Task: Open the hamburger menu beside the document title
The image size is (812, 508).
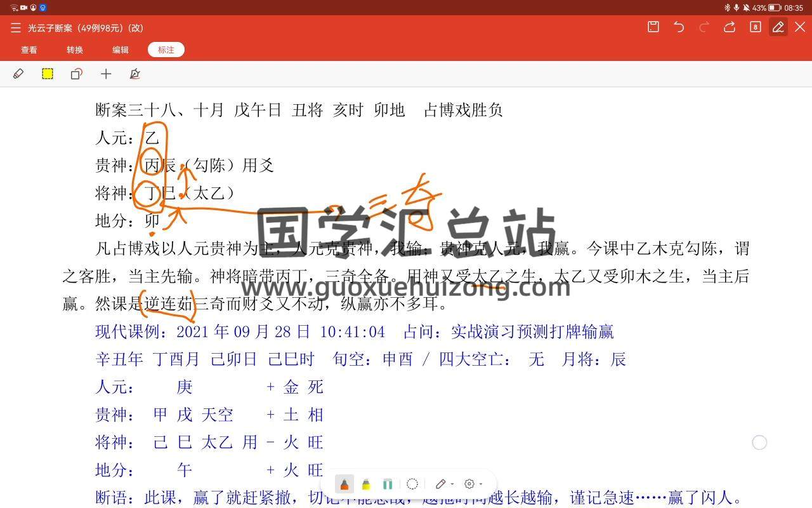Action: coord(16,28)
